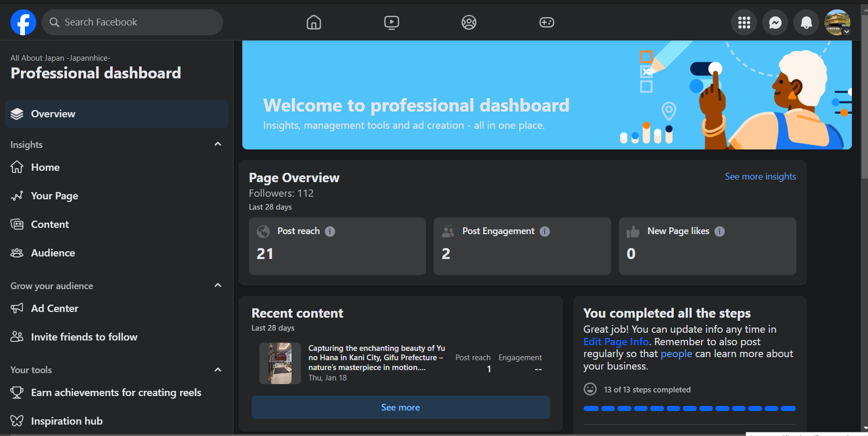Click the graph icon beside Your Page
This screenshot has width=868, height=436.
(17, 196)
